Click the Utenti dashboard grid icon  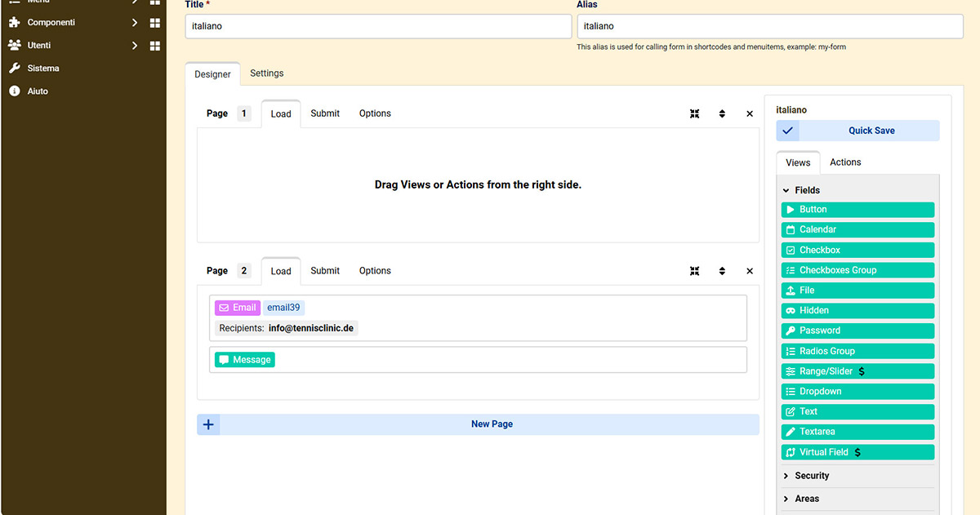(x=155, y=46)
